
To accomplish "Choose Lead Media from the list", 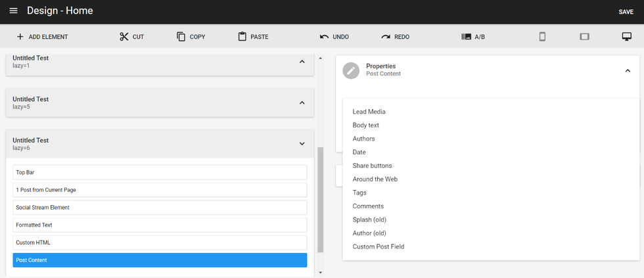I will pos(369,112).
